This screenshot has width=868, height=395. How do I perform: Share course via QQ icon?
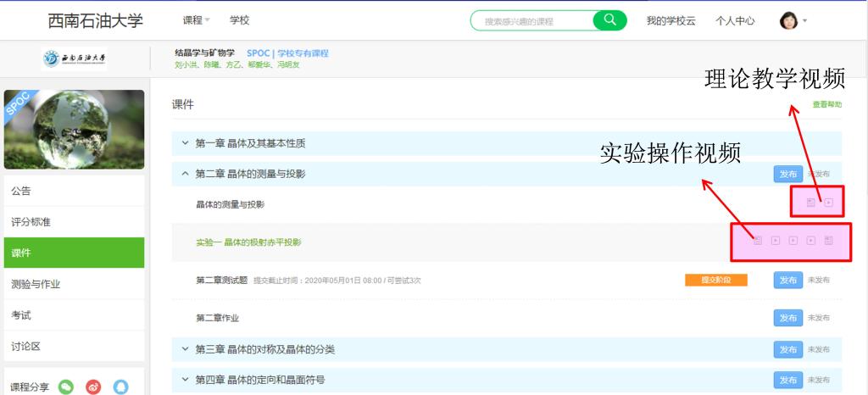click(120, 387)
